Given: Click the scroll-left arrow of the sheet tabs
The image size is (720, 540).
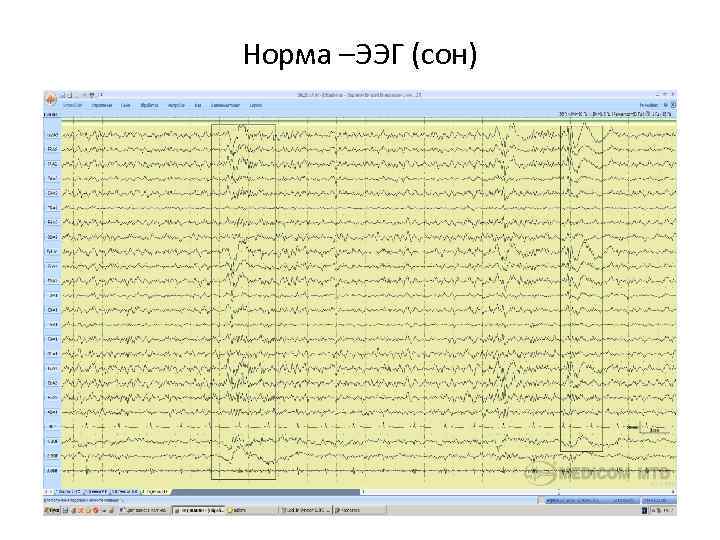Looking at the screenshot, I should point(46,492).
